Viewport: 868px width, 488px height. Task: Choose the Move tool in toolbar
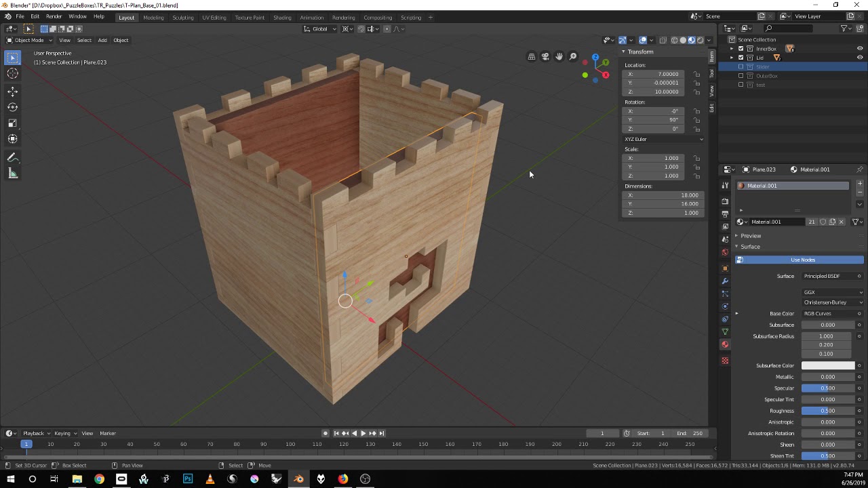click(12, 91)
